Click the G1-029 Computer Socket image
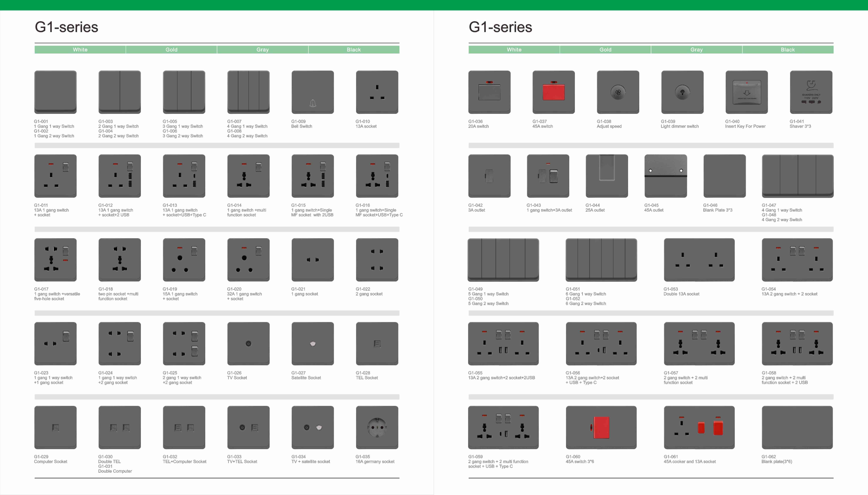This screenshot has height=495, width=868. click(x=55, y=427)
